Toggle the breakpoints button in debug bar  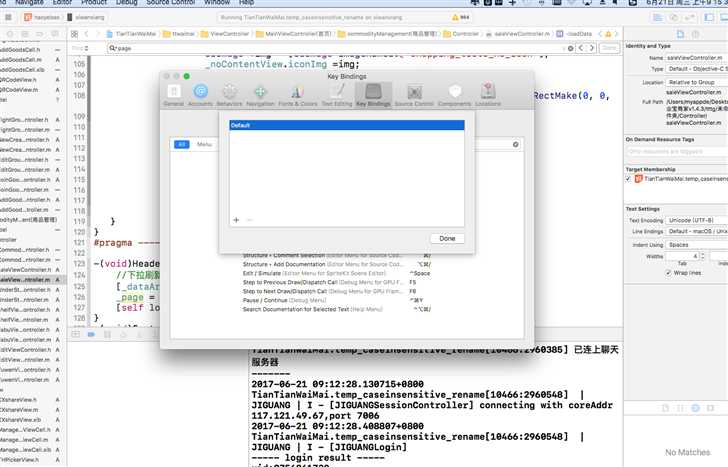[91, 334]
